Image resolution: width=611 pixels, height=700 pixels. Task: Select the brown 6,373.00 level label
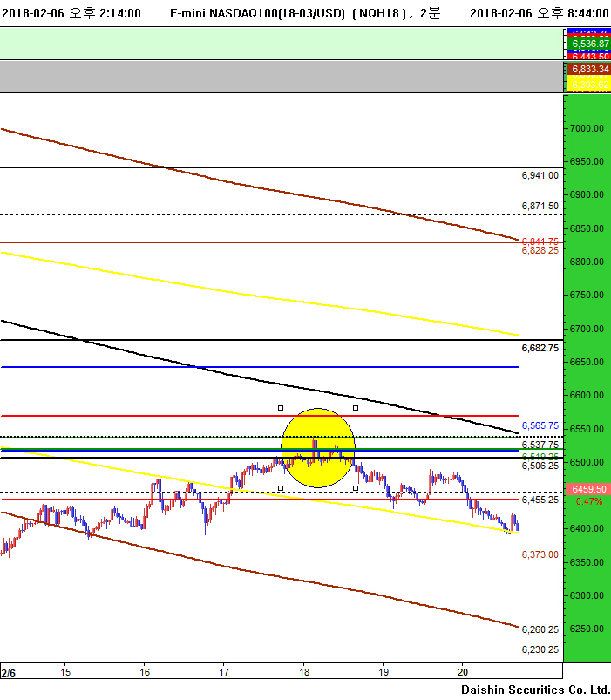(540, 554)
